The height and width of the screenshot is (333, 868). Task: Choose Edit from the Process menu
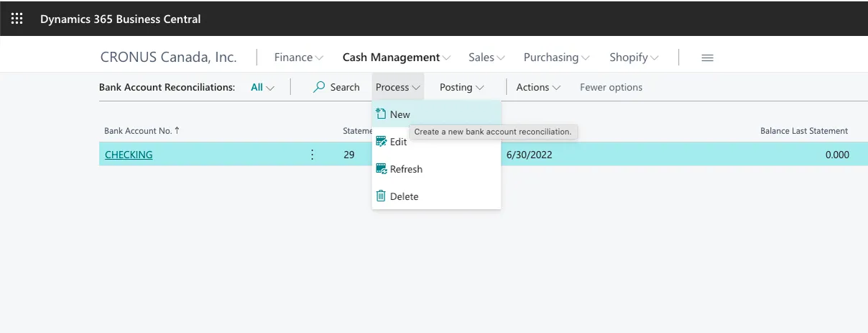(x=436, y=142)
